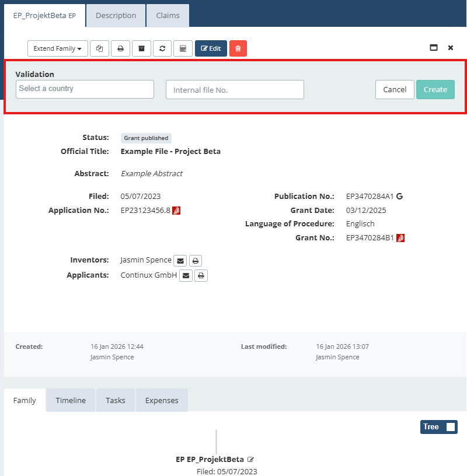Screen dimensions: 467x476
Task: Open the calculator icon in toolbar
Action: (183, 48)
